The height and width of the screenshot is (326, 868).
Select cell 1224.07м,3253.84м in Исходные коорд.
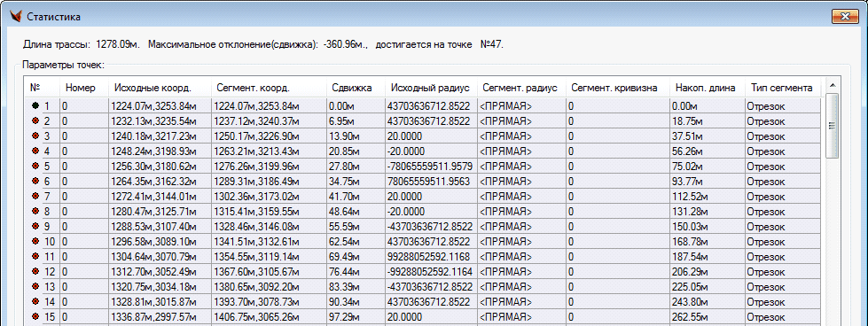(x=160, y=105)
